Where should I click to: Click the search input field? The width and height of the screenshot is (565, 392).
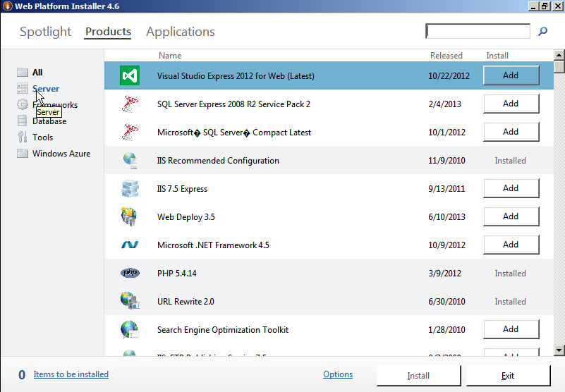[x=478, y=32]
